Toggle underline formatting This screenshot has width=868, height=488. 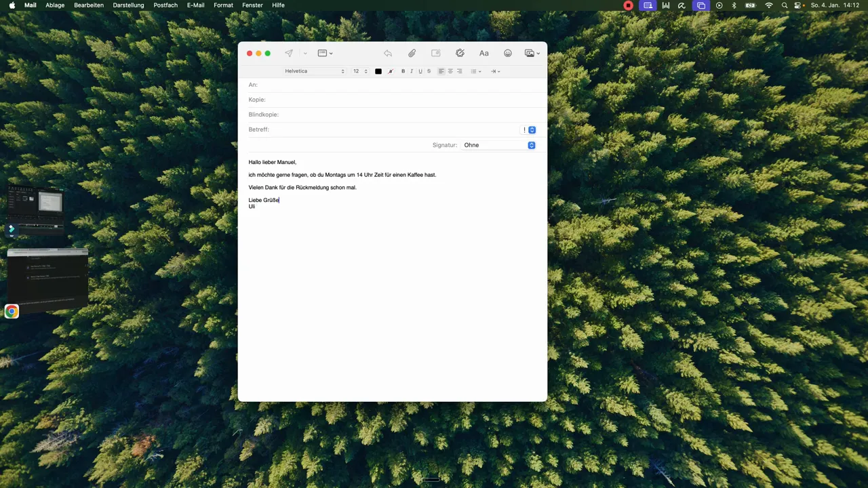pos(420,71)
